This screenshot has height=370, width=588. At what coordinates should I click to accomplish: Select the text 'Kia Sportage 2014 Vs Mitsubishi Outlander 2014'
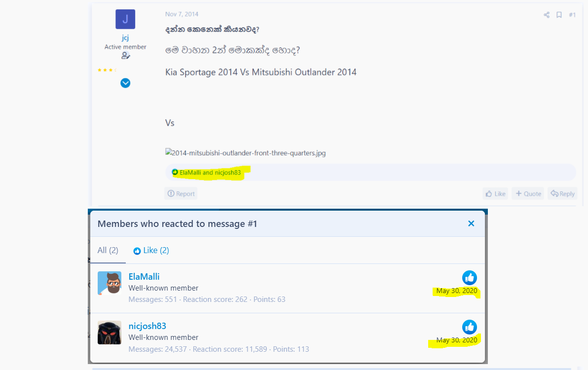tap(260, 72)
